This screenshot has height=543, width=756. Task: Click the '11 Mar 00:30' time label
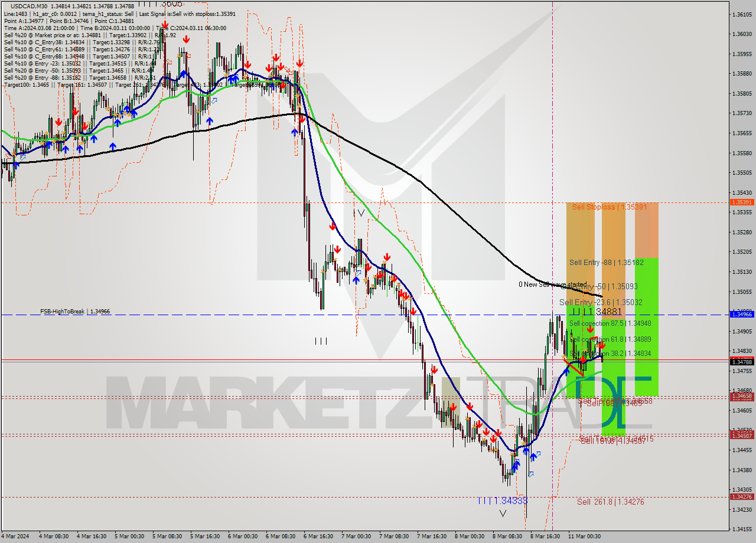pos(584,537)
